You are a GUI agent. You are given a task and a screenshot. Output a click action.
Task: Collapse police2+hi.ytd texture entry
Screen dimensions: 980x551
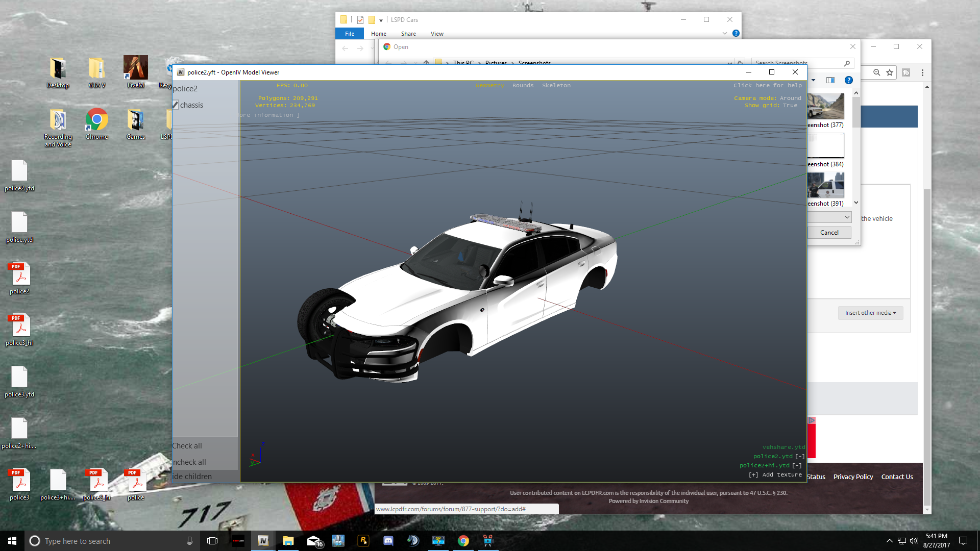797,466
